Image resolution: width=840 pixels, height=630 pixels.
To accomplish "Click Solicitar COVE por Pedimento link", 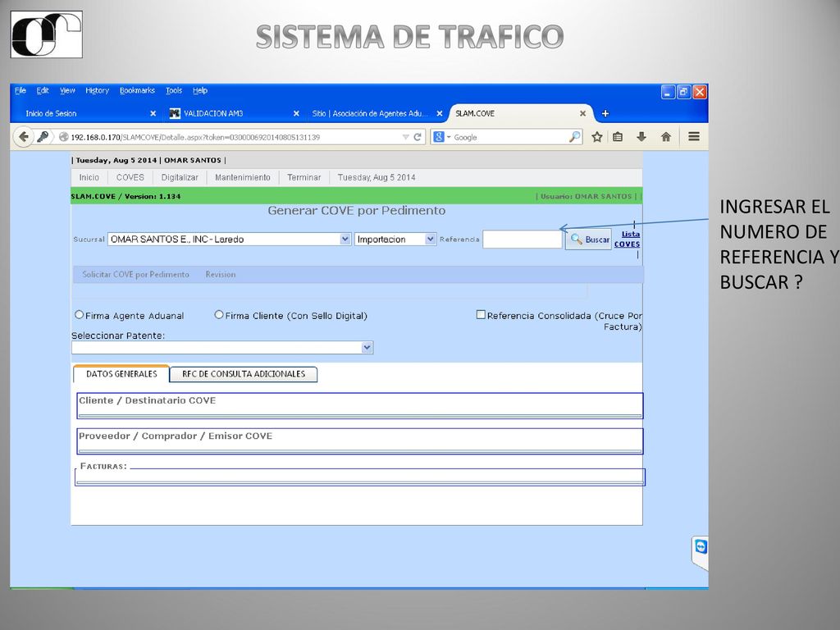I will [x=135, y=274].
